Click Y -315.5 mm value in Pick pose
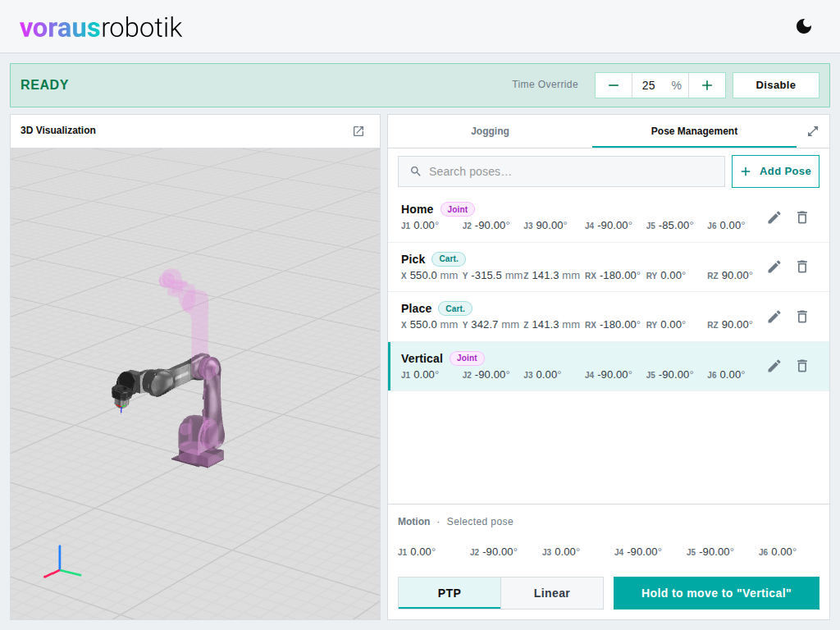The height and width of the screenshot is (630, 840). pyautogui.click(x=492, y=276)
